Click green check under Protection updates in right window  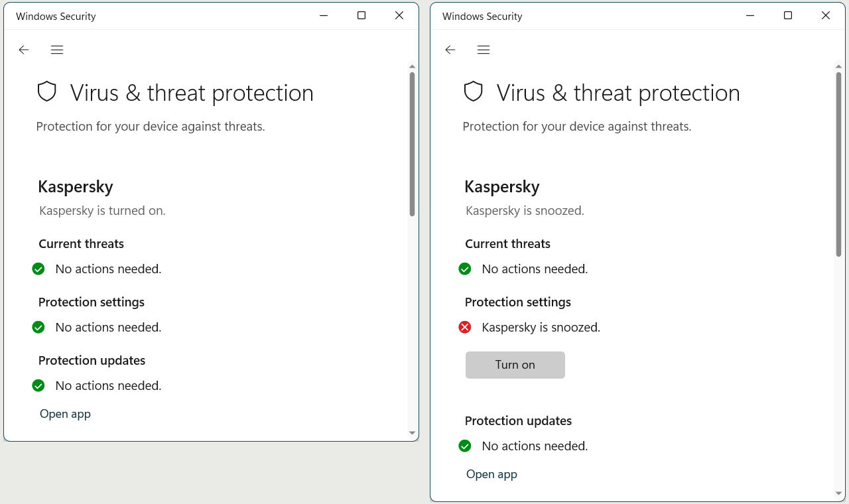pyautogui.click(x=465, y=446)
